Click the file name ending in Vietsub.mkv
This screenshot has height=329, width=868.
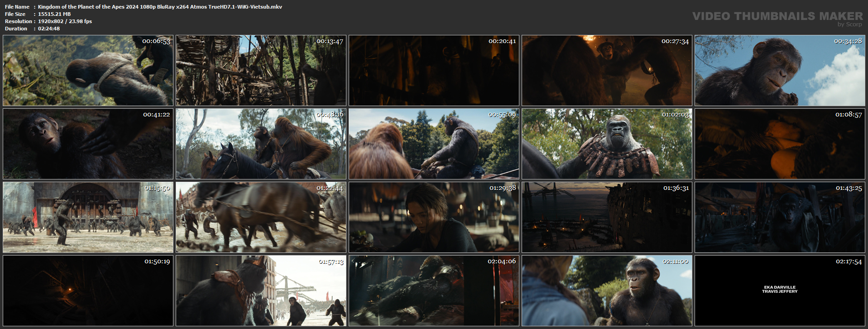click(x=160, y=7)
